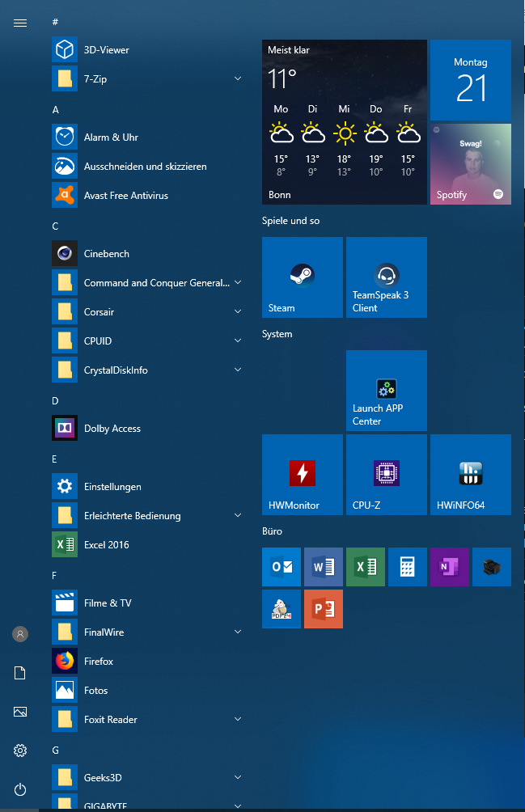Open Einstellungen gear in app list
525x812 pixels.
click(x=65, y=486)
